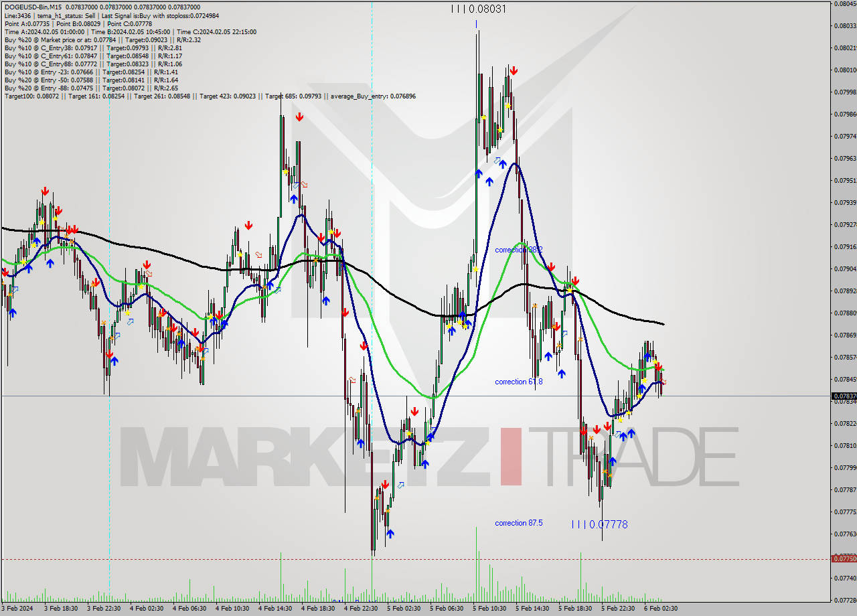Click the red 0.07750 price level tag
Viewport: 857px width, 616px height.
844,558
